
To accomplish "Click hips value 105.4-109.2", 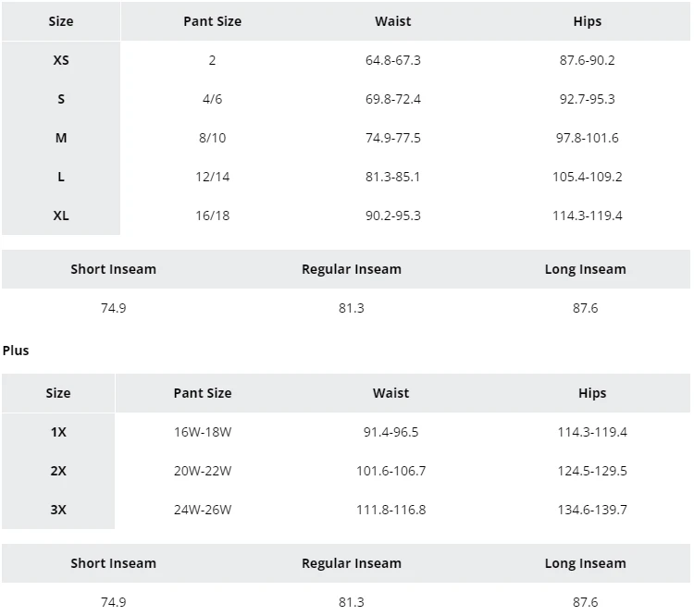I will pos(588,177).
